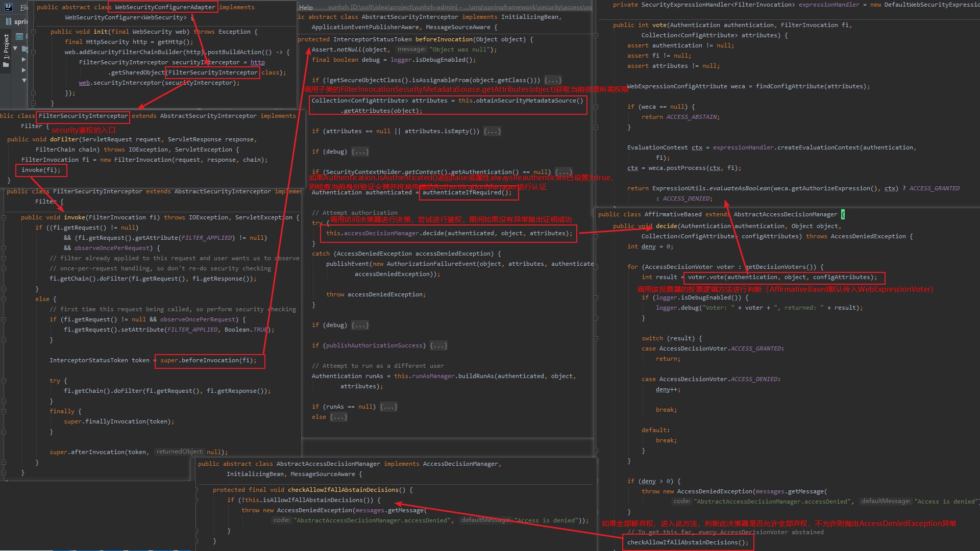Click the underlined web variable reference

[84, 83]
